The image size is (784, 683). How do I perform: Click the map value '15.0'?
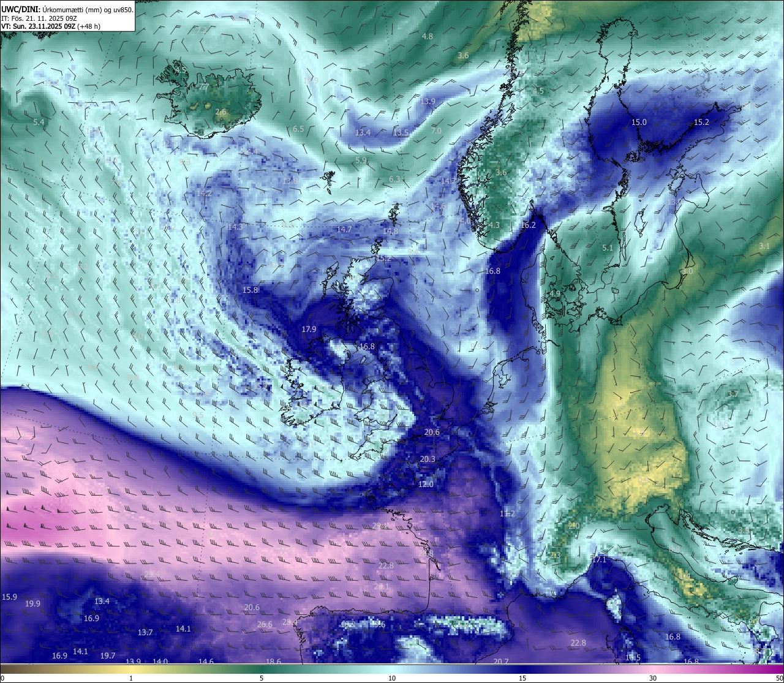click(x=639, y=123)
